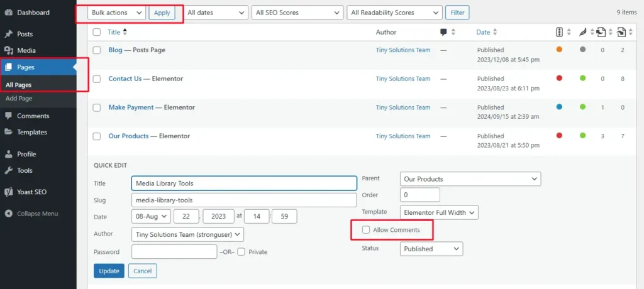Viewport: 644px width, 289px height.
Task: Check the Make Payment page checkbox
Action: [x=96, y=107]
